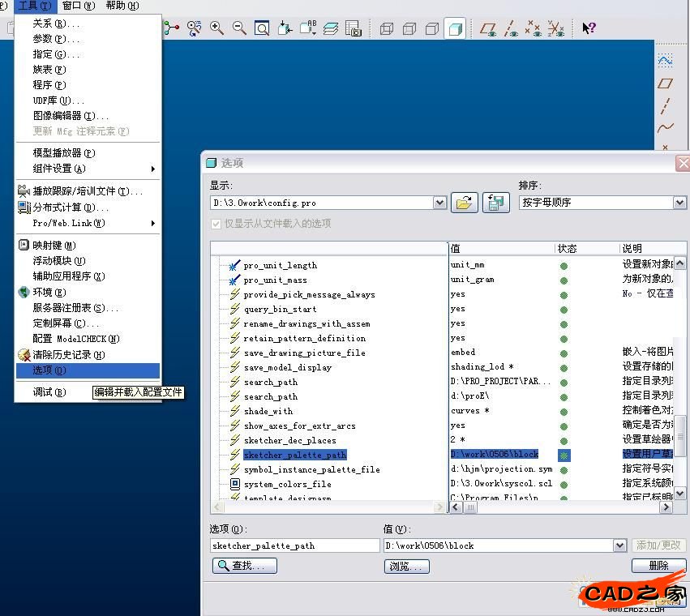The width and height of the screenshot is (690, 616).
Task: Choose 选项 in the Tools menu
Action: point(49,370)
